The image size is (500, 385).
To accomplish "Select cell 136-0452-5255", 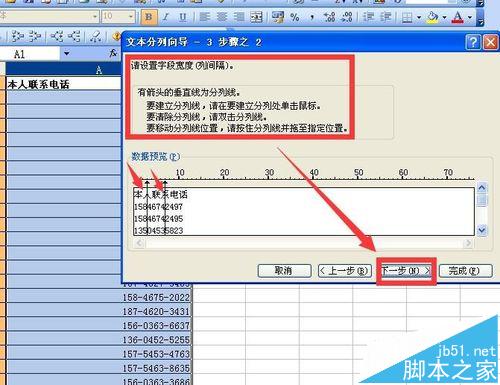I will [x=99, y=340].
